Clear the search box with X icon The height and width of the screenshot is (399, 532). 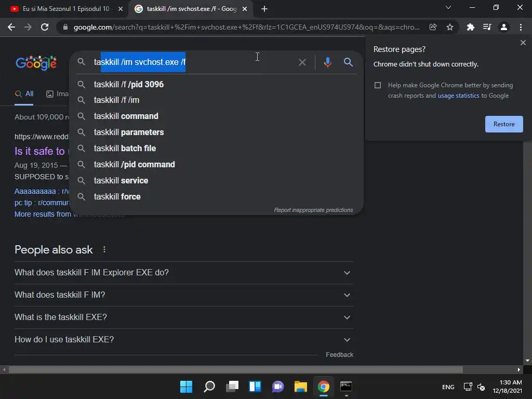[302, 62]
